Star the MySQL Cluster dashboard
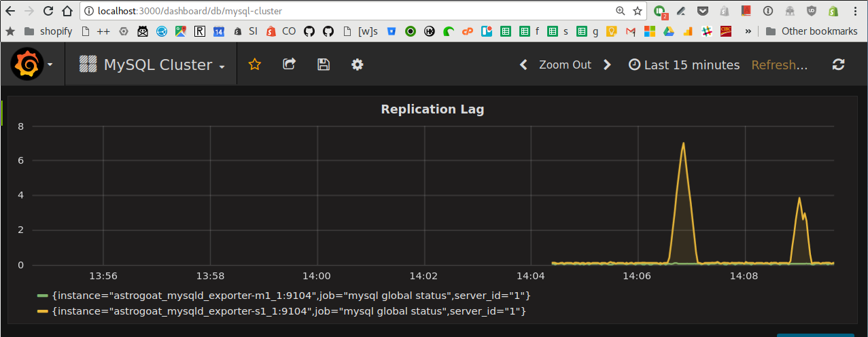Image resolution: width=868 pixels, height=337 pixels. [255, 65]
